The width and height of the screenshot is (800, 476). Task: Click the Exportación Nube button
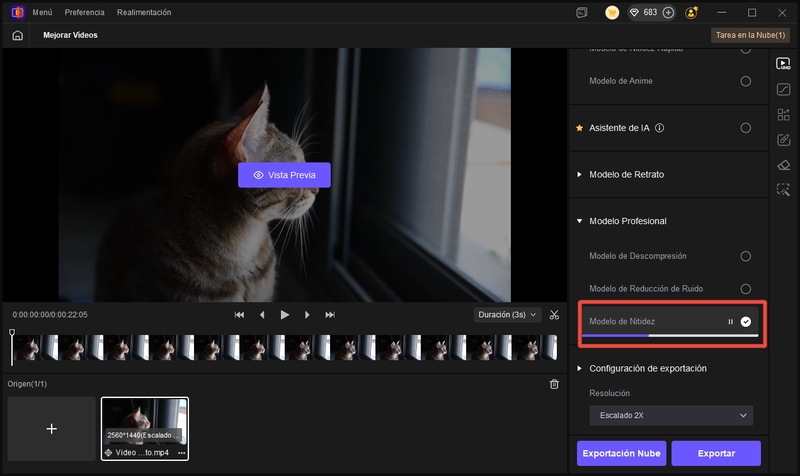(x=621, y=453)
